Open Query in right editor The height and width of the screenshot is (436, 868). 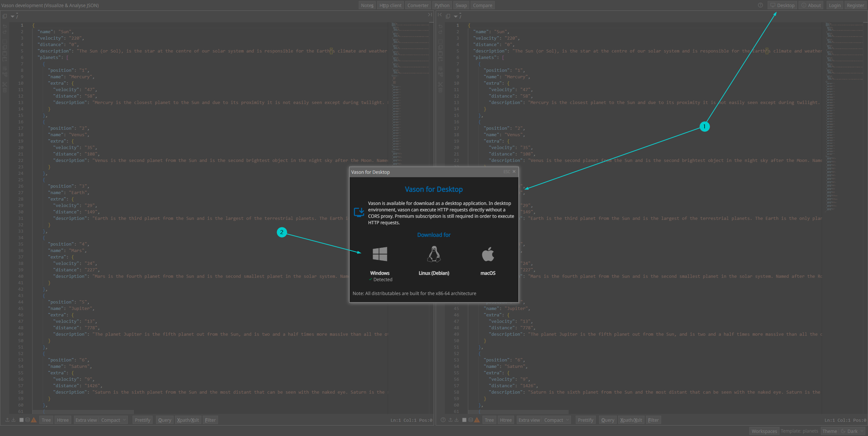608,420
